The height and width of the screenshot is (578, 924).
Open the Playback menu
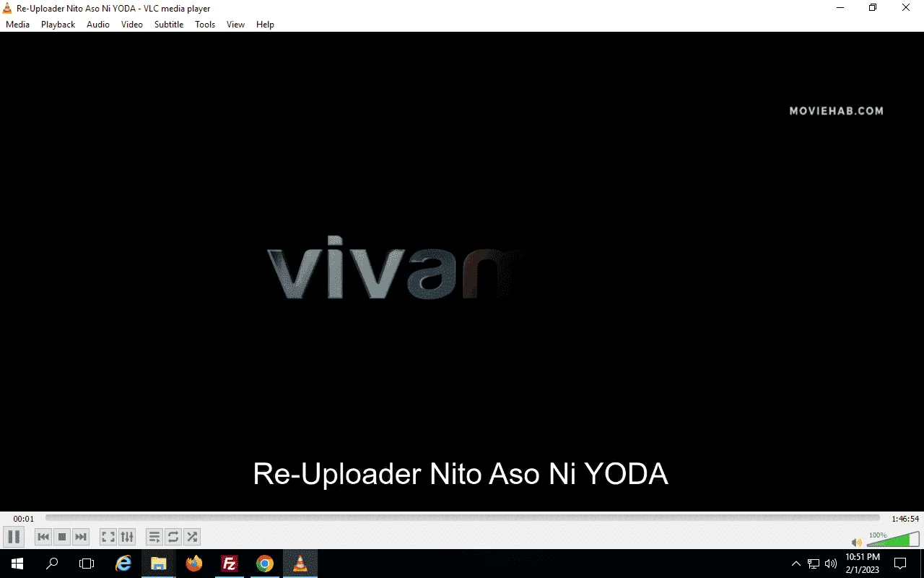coord(58,24)
